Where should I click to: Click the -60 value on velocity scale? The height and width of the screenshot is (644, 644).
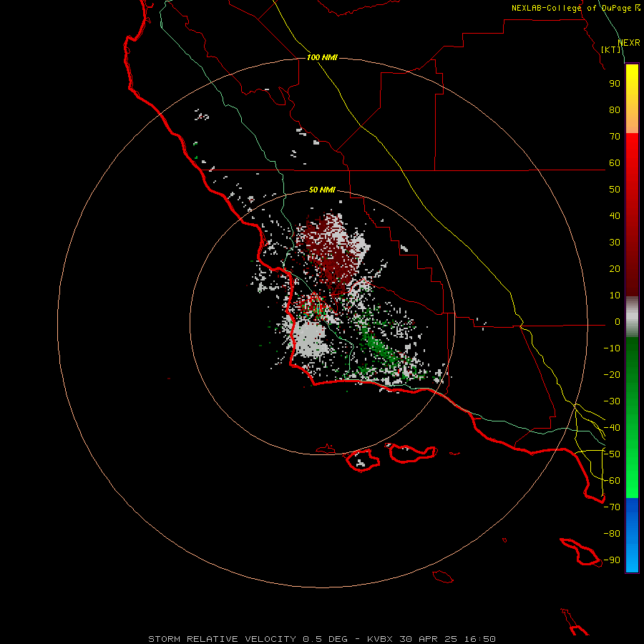(612, 481)
